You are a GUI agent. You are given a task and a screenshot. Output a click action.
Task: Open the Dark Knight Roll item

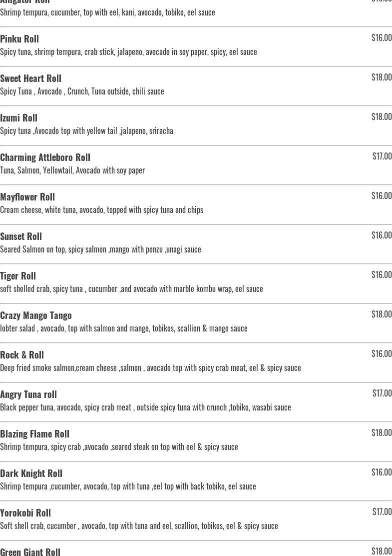(x=31, y=473)
